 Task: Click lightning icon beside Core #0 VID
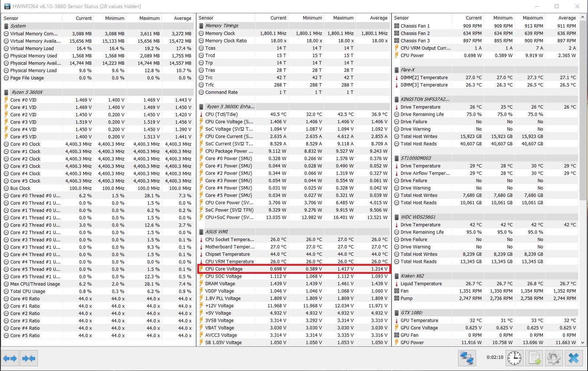(6, 100)
